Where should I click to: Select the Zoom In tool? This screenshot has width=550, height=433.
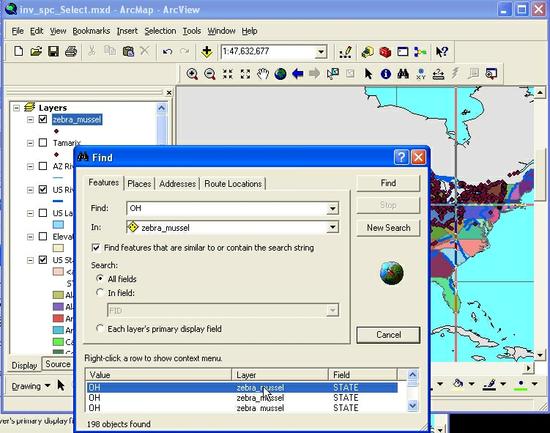tap(192, 74)
